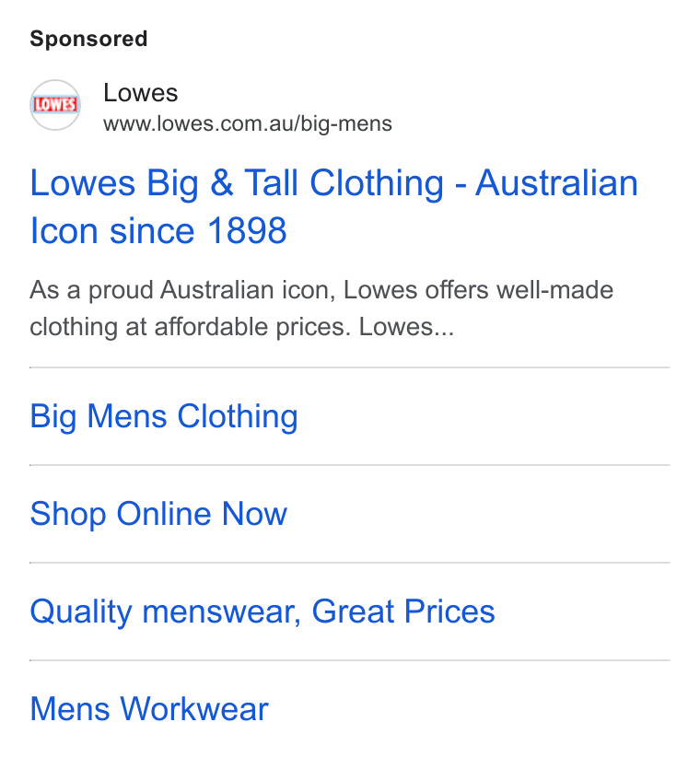Image resolution: width=700 pixels, height=757 pixels.
Task: Click the www.lowes.com.au/big-mens URL text
Action: (x=247, y=124)
